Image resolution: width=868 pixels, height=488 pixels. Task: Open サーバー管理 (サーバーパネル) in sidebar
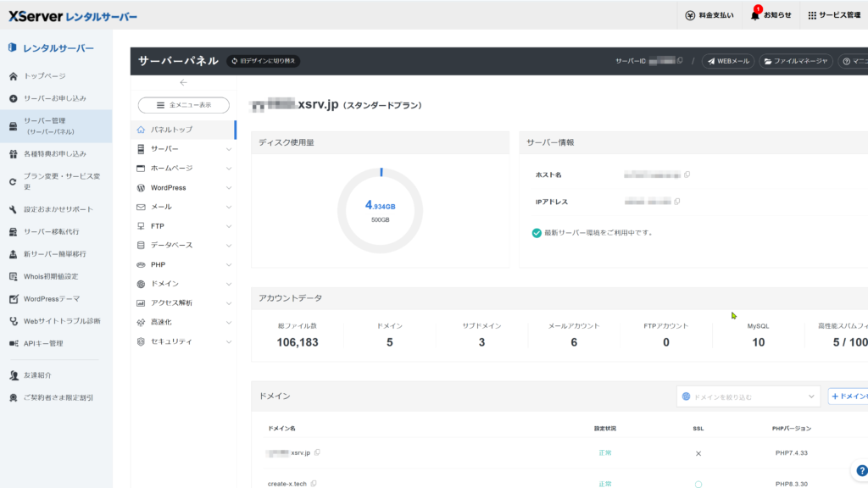[x=56, y=126]
